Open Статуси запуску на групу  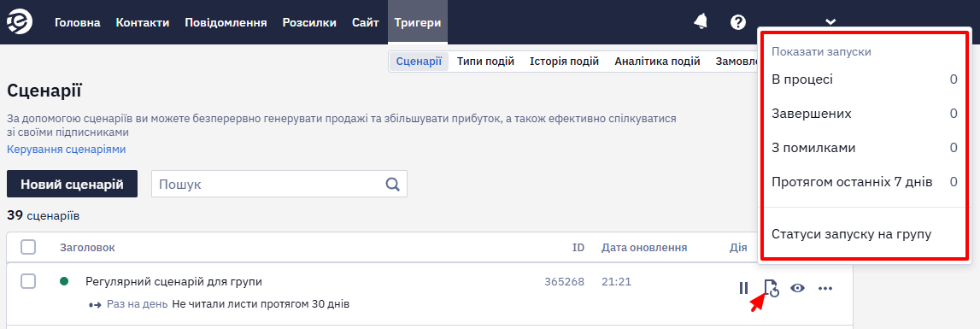[851, 234]
